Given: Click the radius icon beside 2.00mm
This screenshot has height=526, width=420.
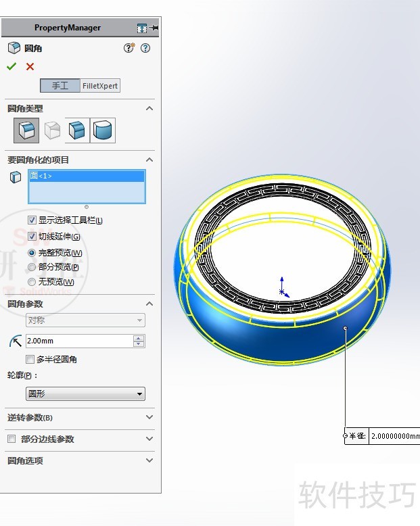Looking at the screenshot, I should pos(16,341).
